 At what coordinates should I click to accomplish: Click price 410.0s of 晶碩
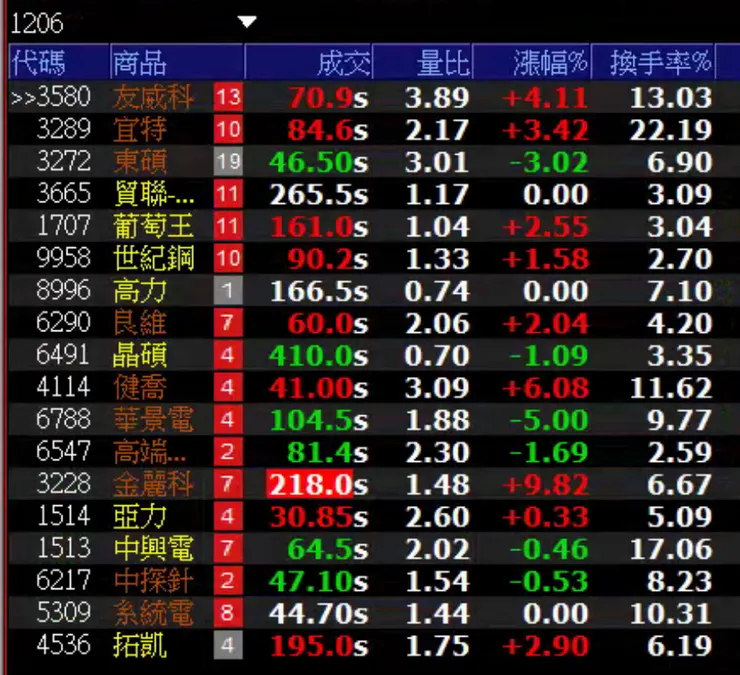[319, 355]
